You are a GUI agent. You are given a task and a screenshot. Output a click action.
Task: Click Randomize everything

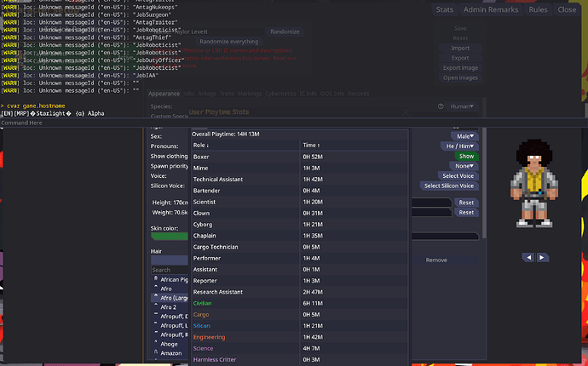(228, 42)
